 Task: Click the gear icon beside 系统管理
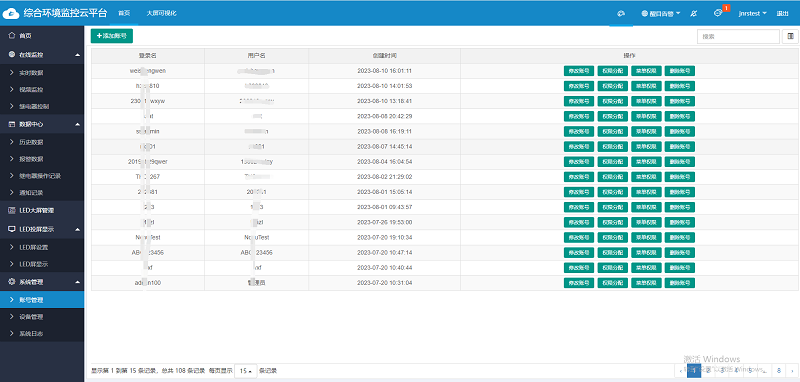coord(12,282)
